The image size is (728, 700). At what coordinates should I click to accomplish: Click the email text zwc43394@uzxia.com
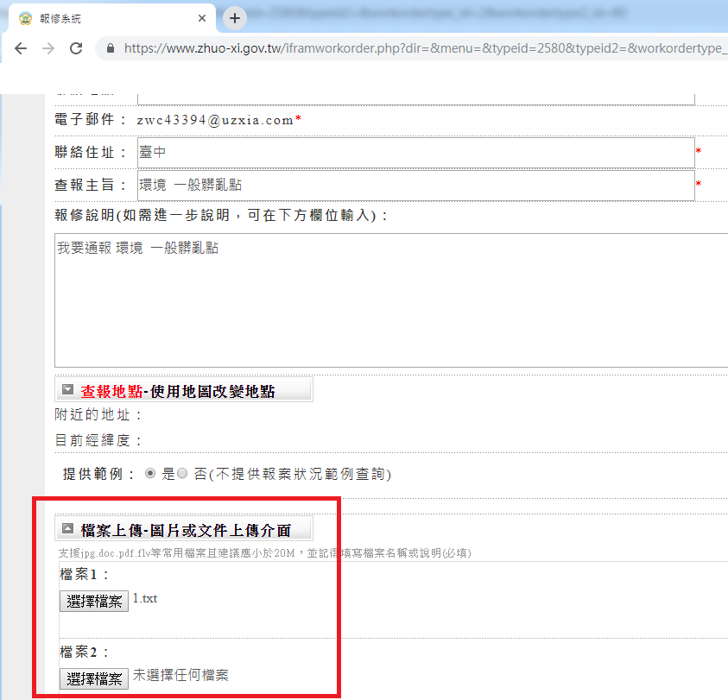[x=215, y=120]
